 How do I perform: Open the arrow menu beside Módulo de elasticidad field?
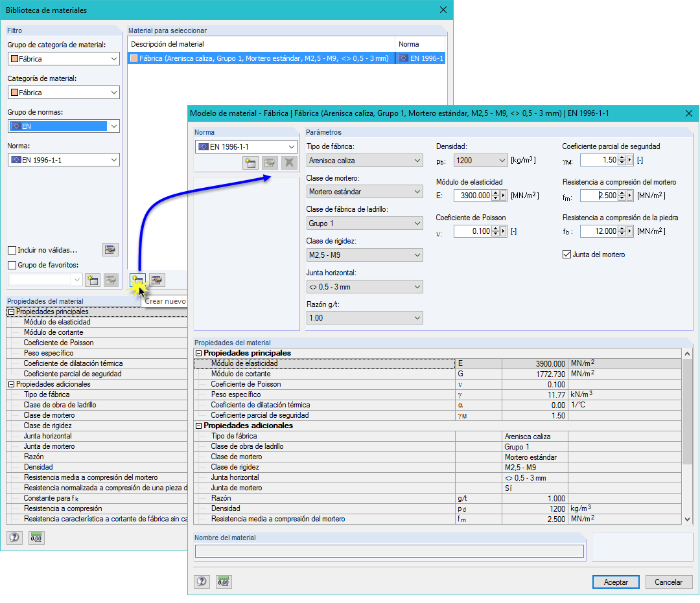[x=504, y=196]
